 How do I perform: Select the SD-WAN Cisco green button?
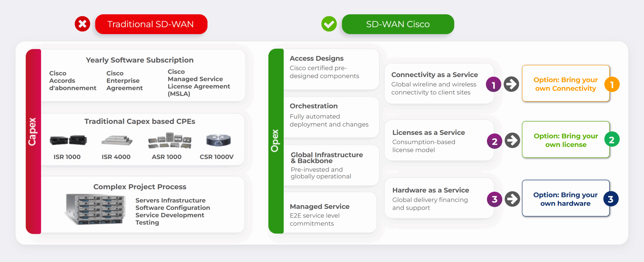click(x=398, y=24)
